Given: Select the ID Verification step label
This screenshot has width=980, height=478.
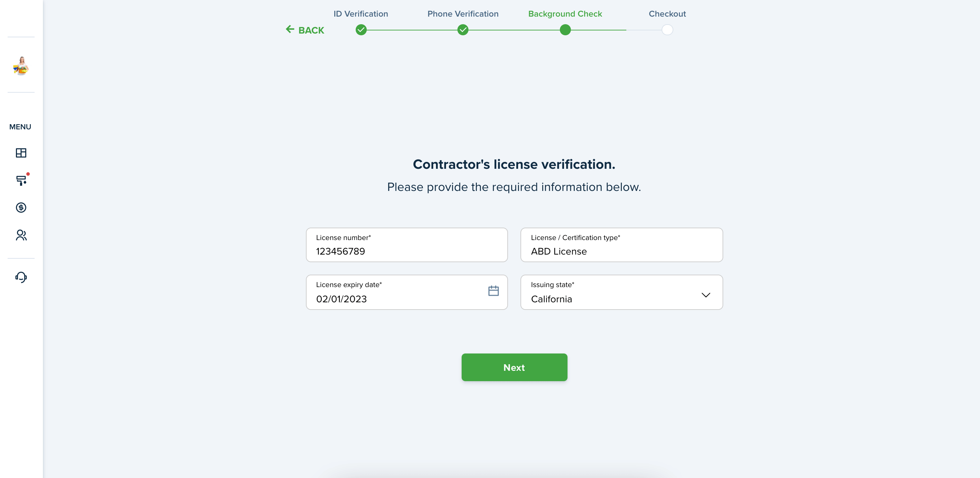Looking at the screenshot, I should tap(361, 14).
